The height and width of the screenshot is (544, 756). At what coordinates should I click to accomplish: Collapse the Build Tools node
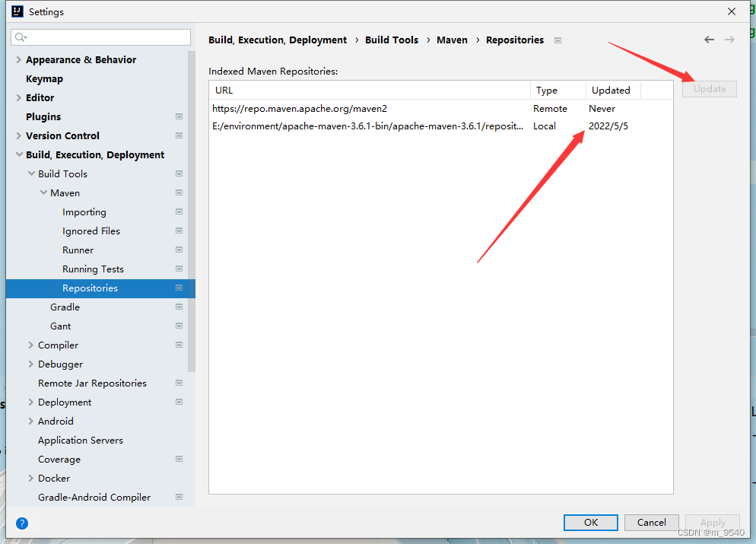[31, 173]
